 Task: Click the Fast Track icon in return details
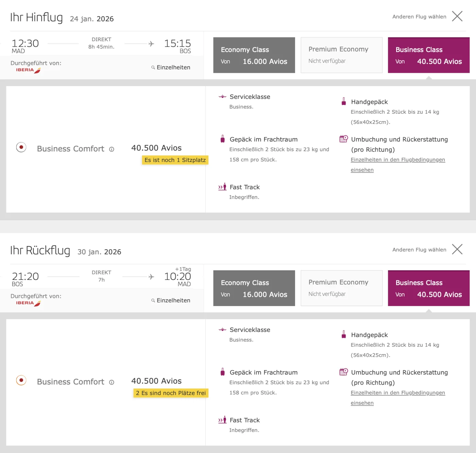tap(222, 420)
